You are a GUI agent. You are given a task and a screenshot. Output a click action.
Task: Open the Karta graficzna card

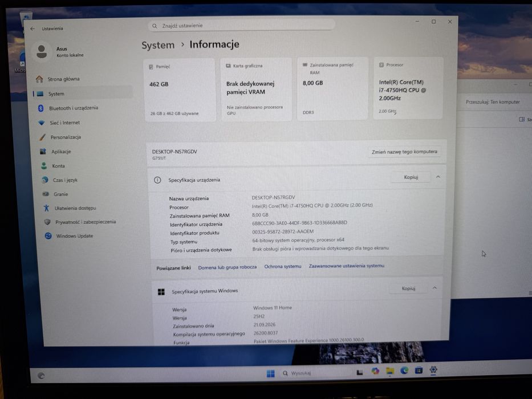click(x=256, y=89)
